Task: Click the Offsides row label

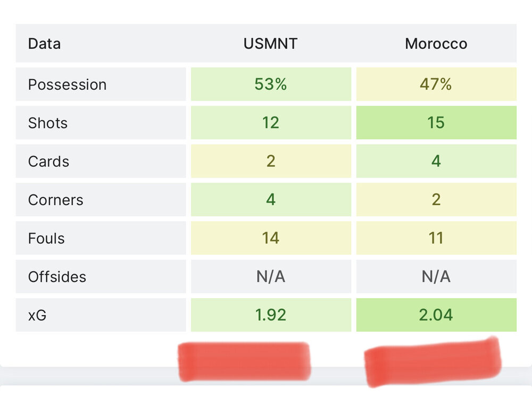Action: tap(57, 277)
